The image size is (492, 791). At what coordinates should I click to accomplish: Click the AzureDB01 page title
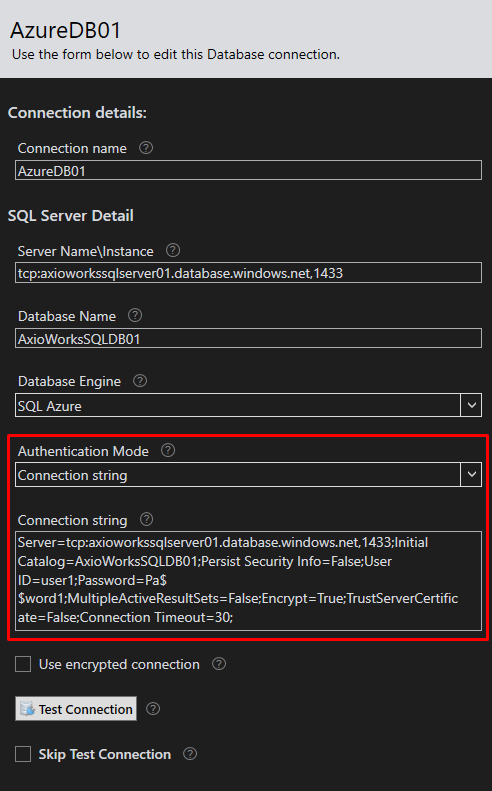click(x=66, y=30)
